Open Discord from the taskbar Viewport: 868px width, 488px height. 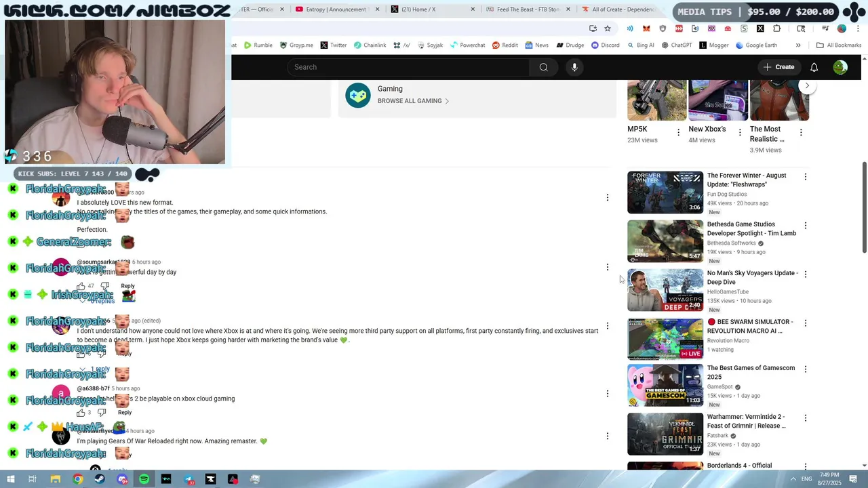coord(122,479)
